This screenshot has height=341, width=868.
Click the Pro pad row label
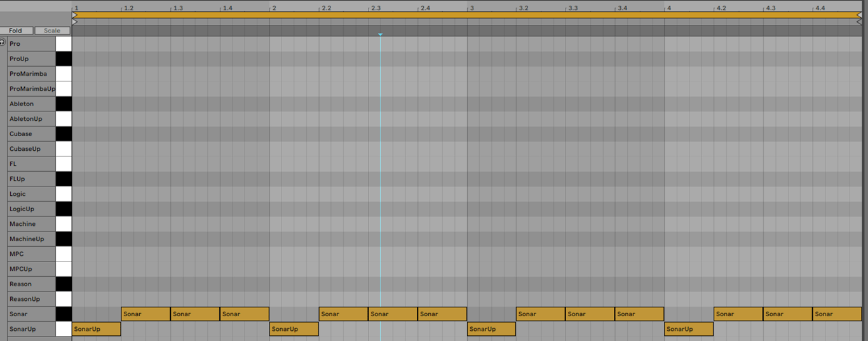point(31,44)
